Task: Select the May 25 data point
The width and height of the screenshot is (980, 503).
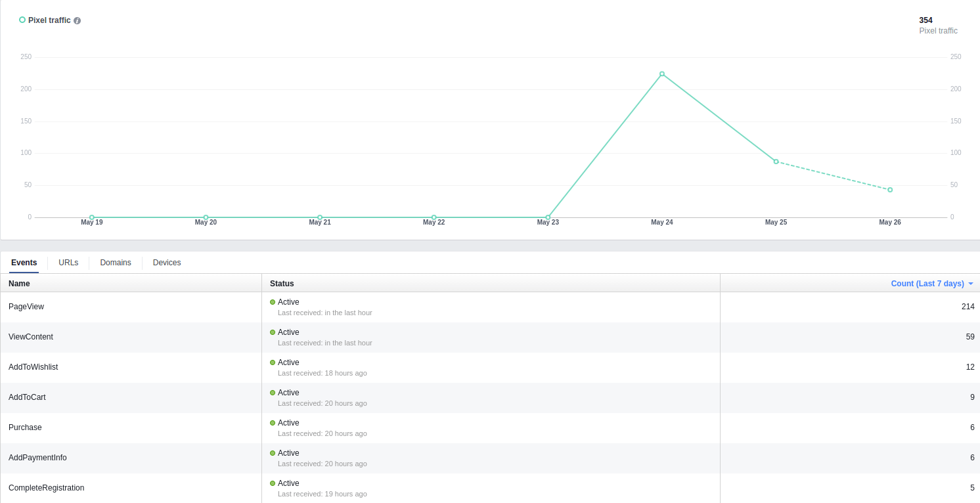Action: pyautogui.click(x=776, y=162)
